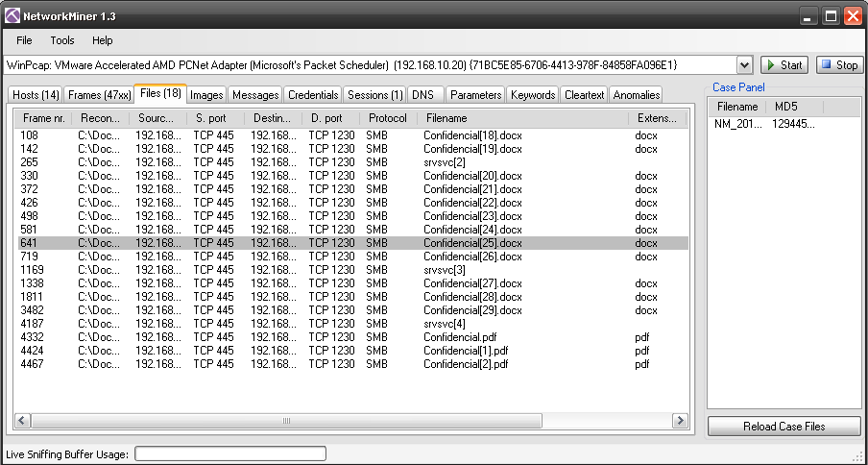Select row Confidencial[24].docx
The width and height of the screenshot is (868, 465).
(351, 230)
